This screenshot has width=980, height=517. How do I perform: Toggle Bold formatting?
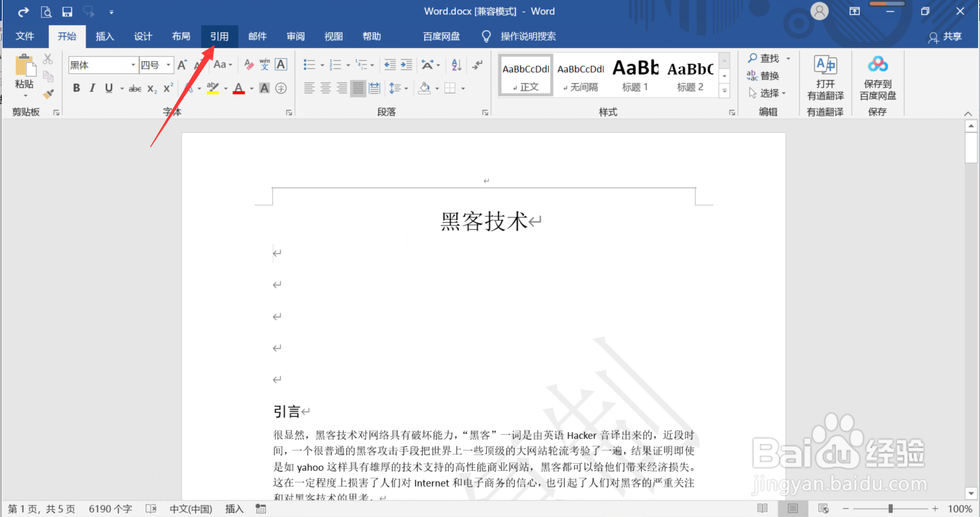click(x=76, y=88)
